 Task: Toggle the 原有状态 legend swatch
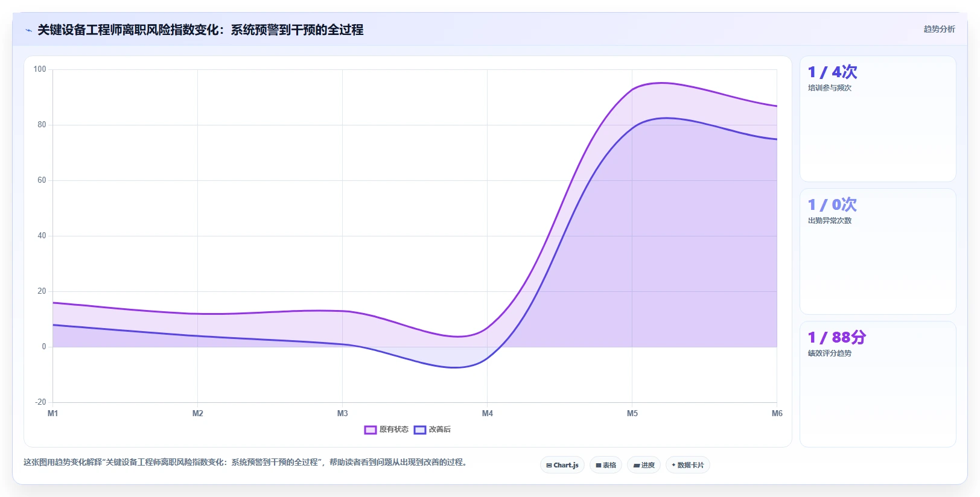tap(371, 430)
